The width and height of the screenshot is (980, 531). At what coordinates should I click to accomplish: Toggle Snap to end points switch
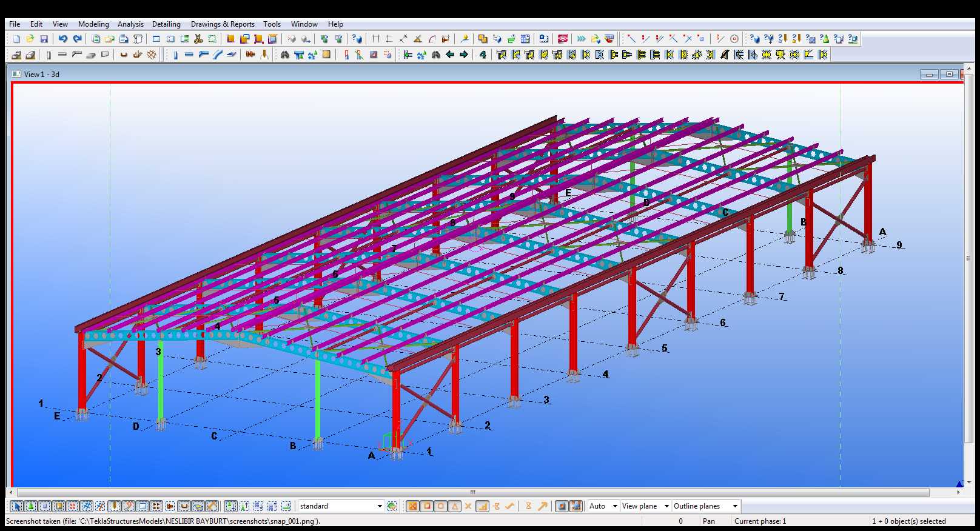pos(426,506)
